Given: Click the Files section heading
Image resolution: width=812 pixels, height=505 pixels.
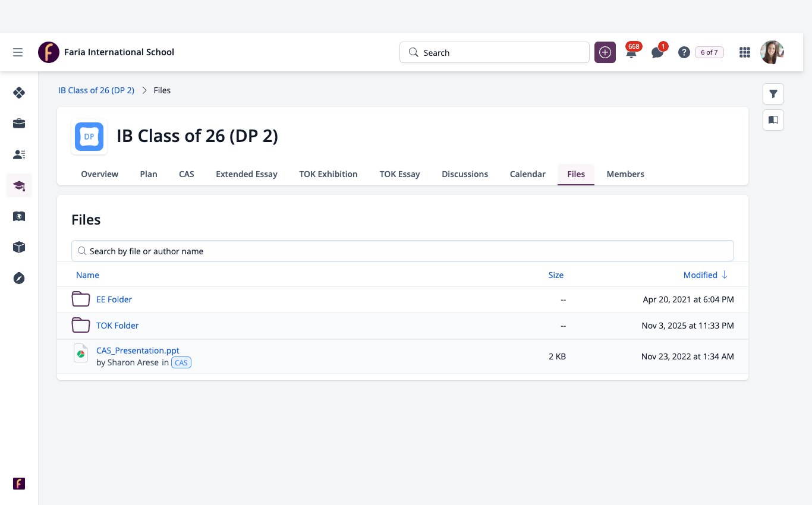Looking at the screenshot, I should 86,220.
